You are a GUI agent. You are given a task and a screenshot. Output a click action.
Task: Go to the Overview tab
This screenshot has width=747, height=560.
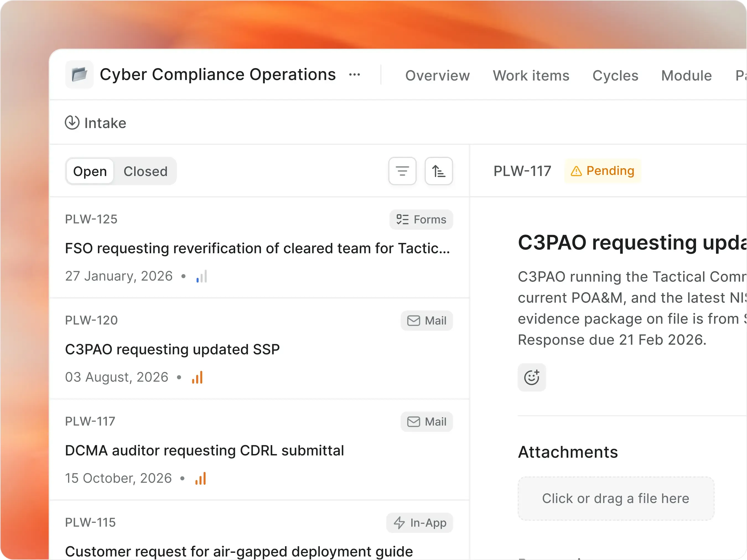click(437, 75)
